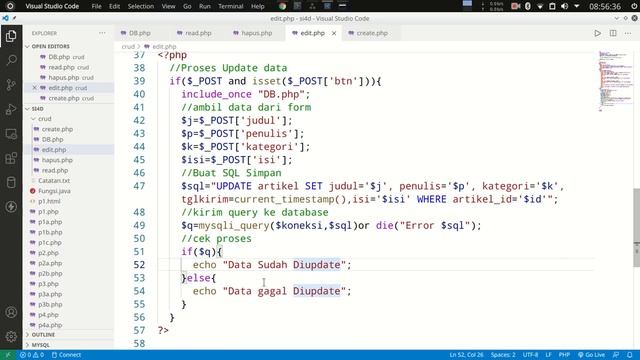The width and height of the screenshot is (640, 360).
Task: Open editor More Actions menu
Action: click(628, 33)
